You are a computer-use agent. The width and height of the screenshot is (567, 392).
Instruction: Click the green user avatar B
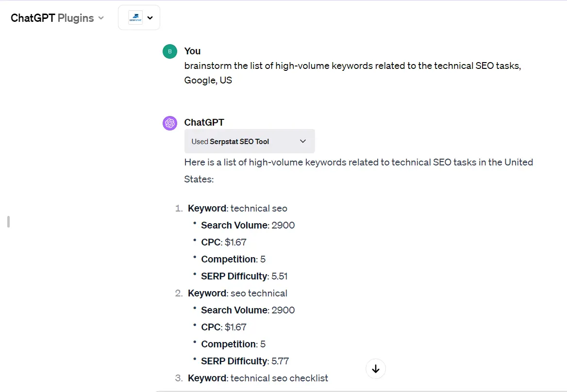tap(169, 51)
